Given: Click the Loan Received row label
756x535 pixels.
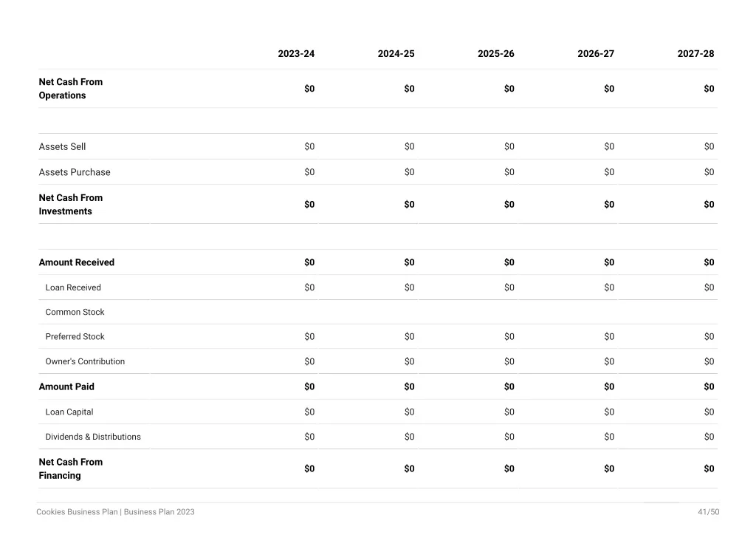Looking at the screenshot, I should (73, 287).
